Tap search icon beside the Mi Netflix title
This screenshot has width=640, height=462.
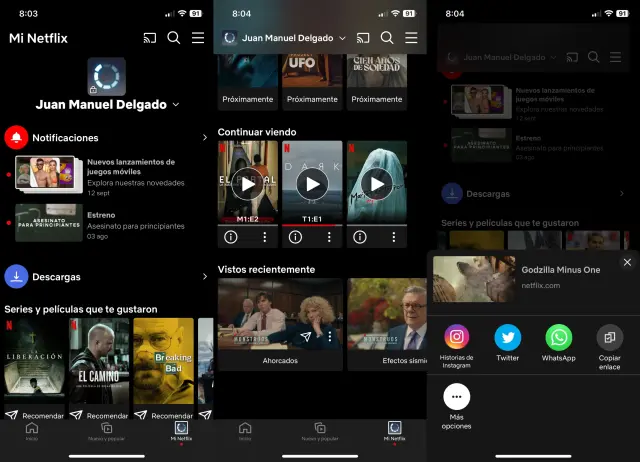[x=174, y=38]
